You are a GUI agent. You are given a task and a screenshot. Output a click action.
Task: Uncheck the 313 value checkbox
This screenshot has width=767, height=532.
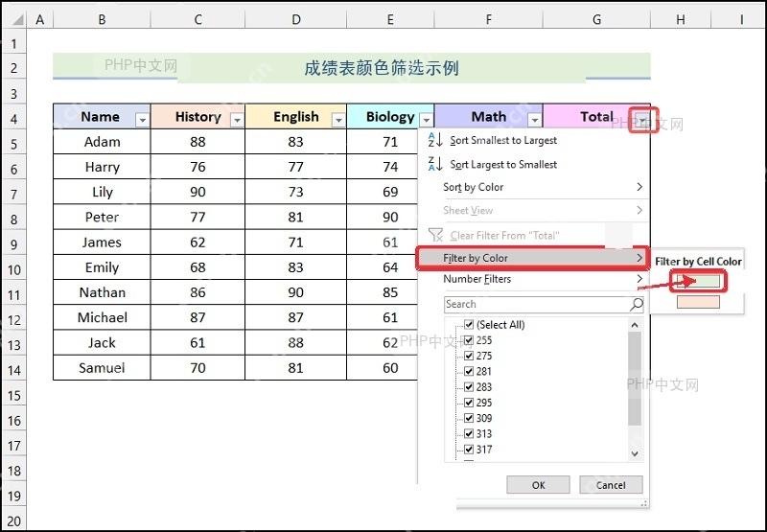tap(469, 433)
